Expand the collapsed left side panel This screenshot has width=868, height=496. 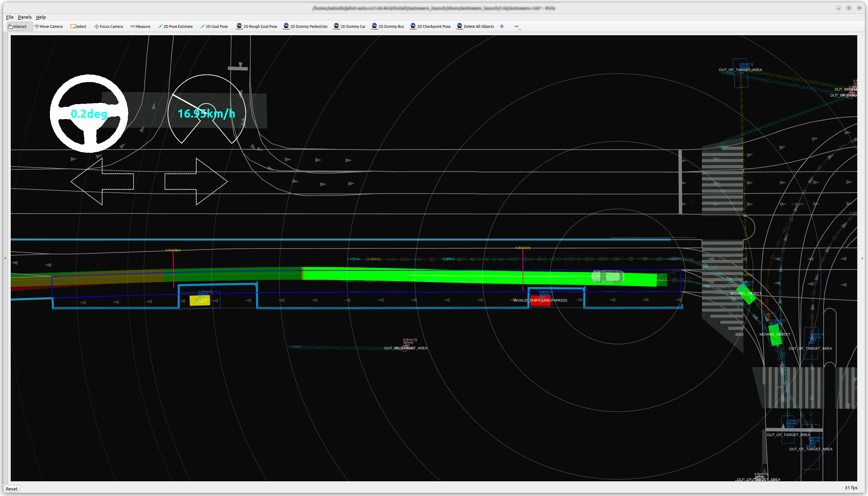(5, 258)
